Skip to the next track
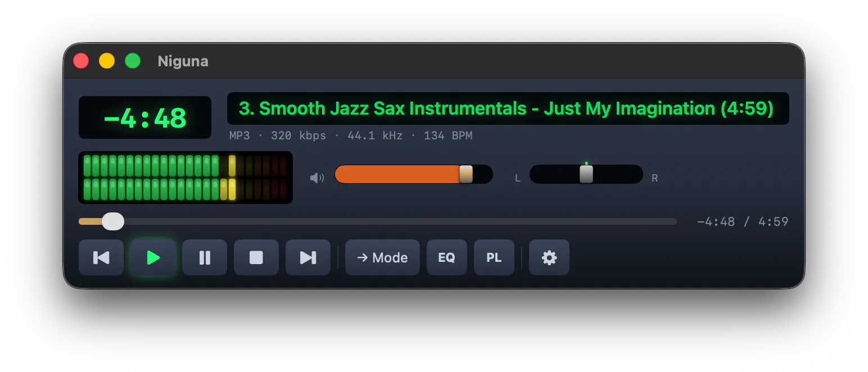Viewport: 868px width, 372px height. click(x=308, y=257)
